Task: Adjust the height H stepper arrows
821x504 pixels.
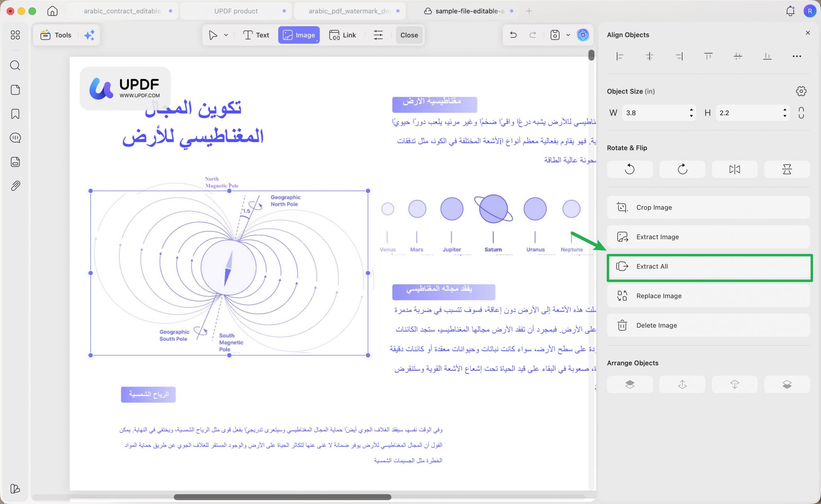Action: tap(785, 113)
